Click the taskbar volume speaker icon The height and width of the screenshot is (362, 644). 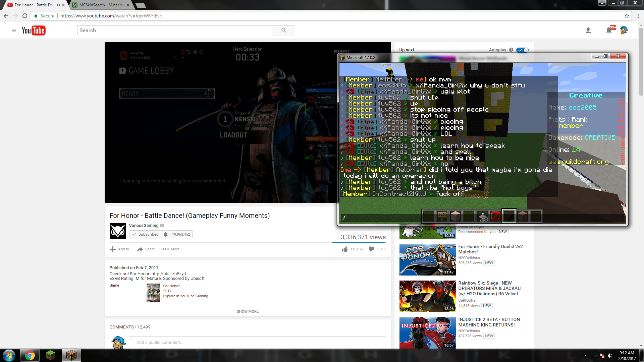point(610,356)
